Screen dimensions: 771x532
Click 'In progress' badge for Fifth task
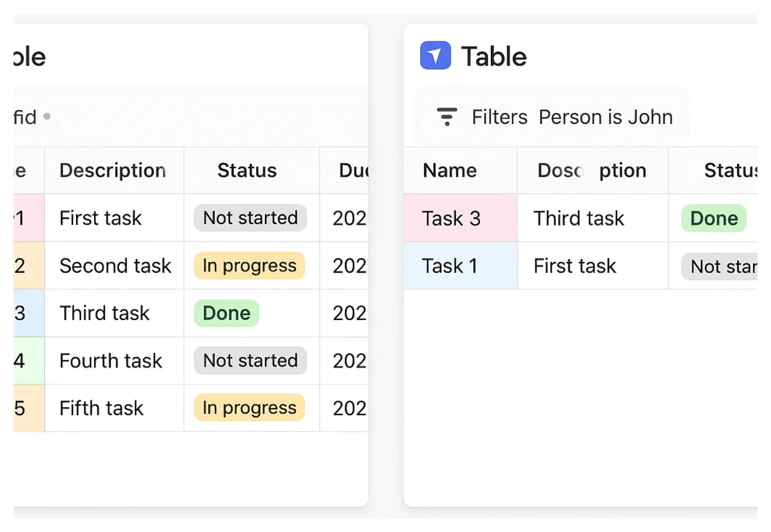(249, 408)
